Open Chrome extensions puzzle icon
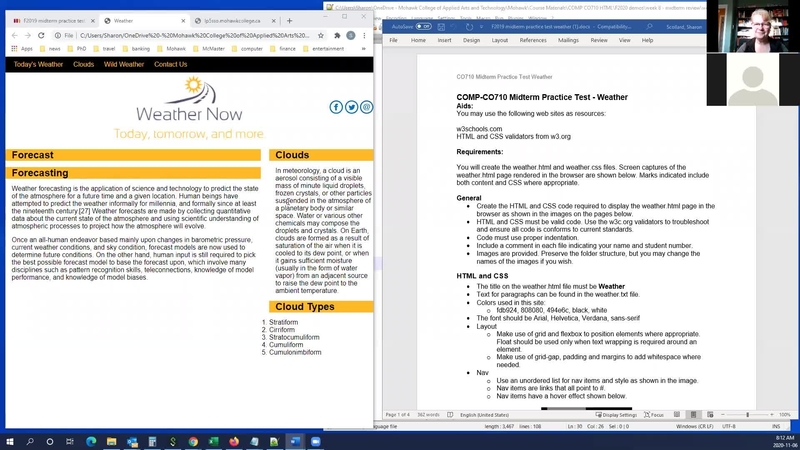Screen dimensions: 800x450 click(337, 35)
